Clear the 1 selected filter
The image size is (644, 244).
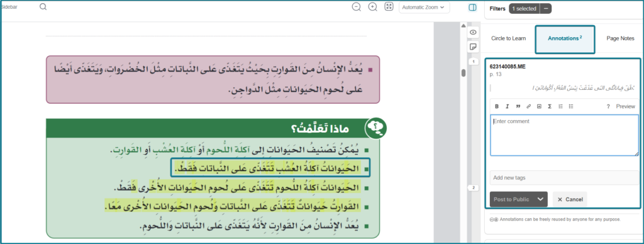[x=546, y=8]
